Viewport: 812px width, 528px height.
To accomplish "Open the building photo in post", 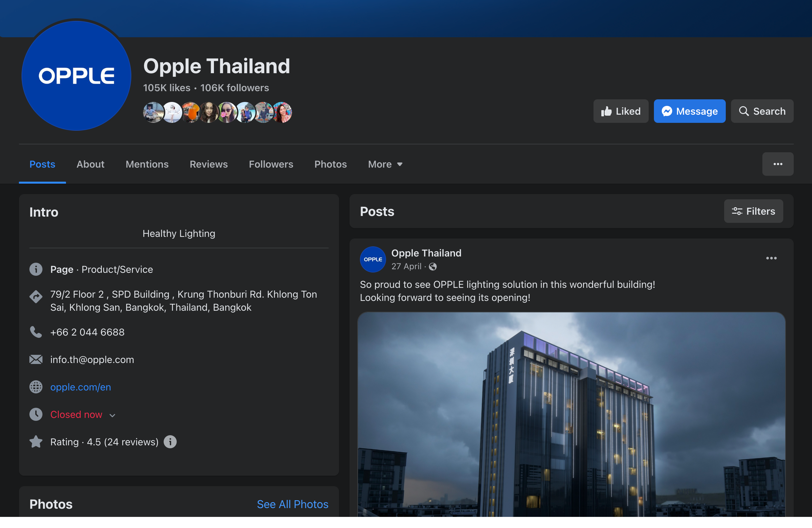I will tap(572, 414).
